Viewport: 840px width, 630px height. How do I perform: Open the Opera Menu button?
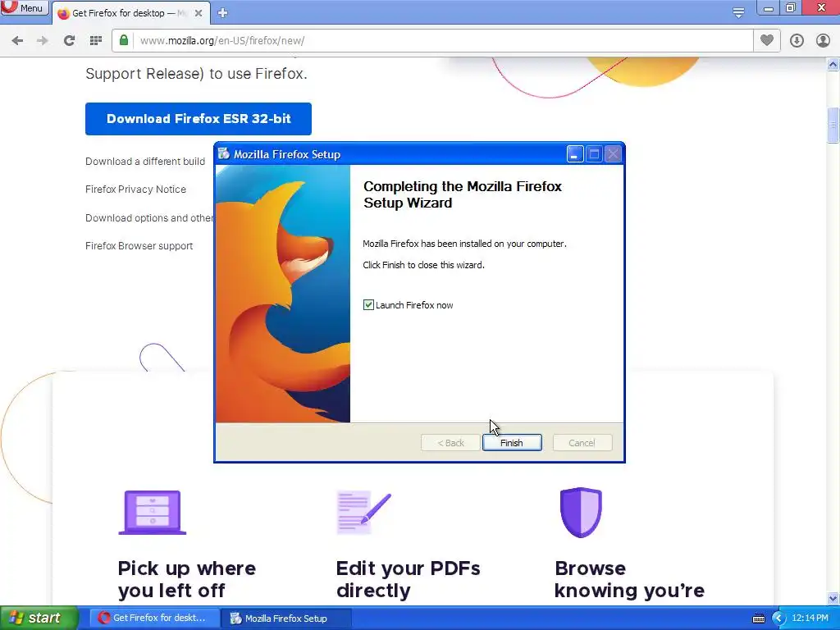pos(24,7)
